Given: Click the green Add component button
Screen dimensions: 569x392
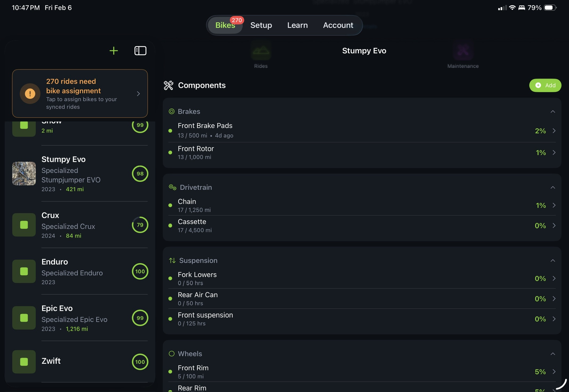Looking at the screenshot, I should 545,85.
